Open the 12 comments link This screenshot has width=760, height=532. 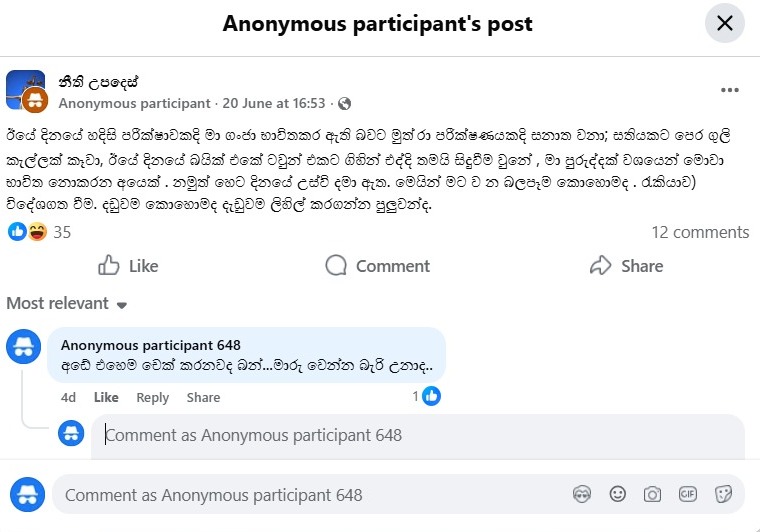700,233
